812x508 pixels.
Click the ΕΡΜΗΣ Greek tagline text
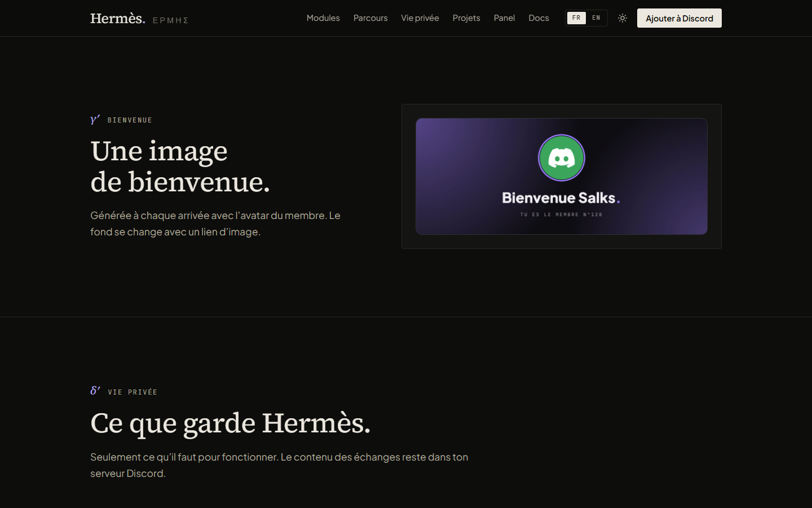click(x=170, y=20)
